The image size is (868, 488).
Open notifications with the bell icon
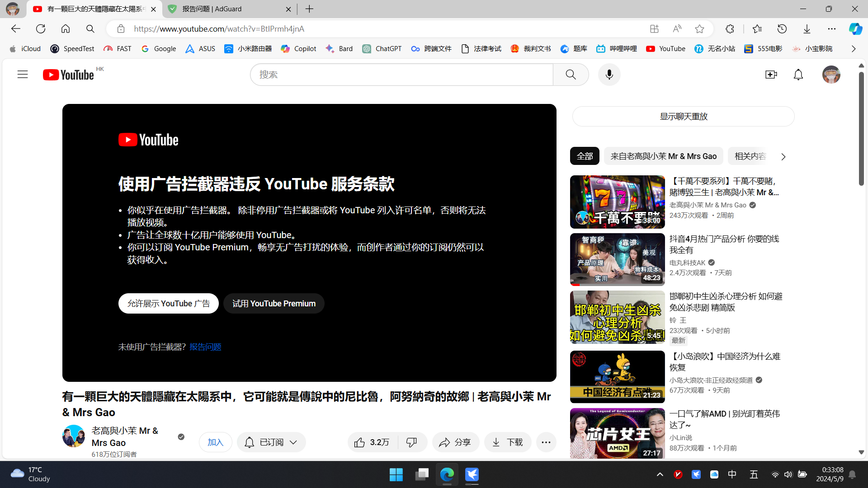point(798,74)
